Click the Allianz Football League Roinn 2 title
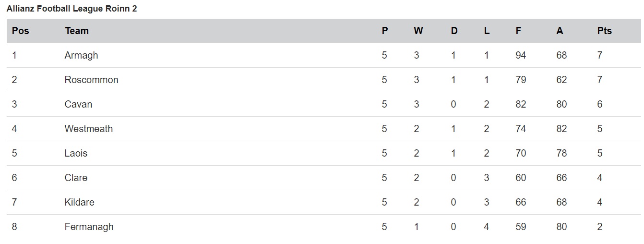Image resolution: width=644 pixels, height=244 pixels. (72, 9)
